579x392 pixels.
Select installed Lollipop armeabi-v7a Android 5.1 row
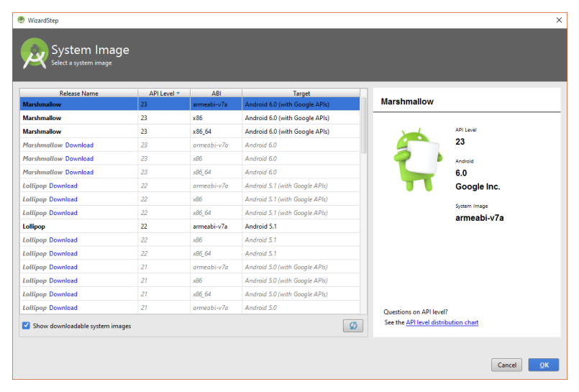click(x=190, y=227)
